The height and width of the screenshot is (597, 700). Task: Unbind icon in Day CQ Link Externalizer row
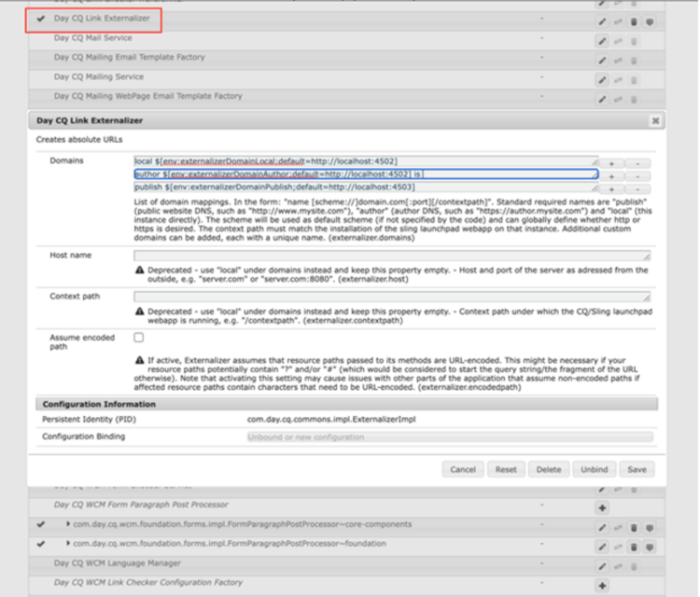pyautogui.click(x=618, y=21)
